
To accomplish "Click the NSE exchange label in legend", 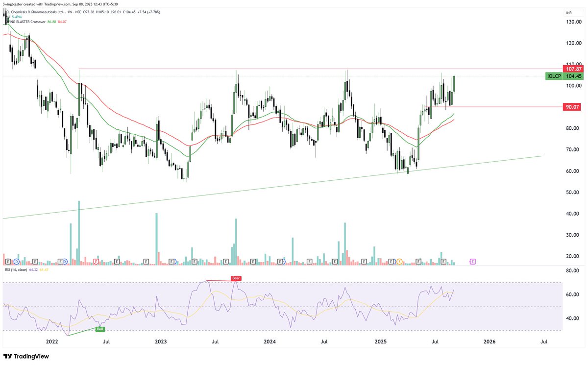I will 79,12.
